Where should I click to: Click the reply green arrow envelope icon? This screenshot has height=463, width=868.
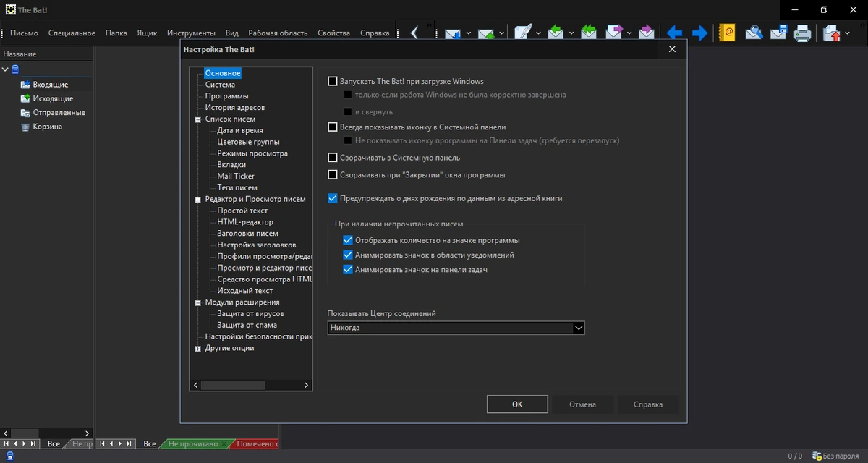(556, 33)
